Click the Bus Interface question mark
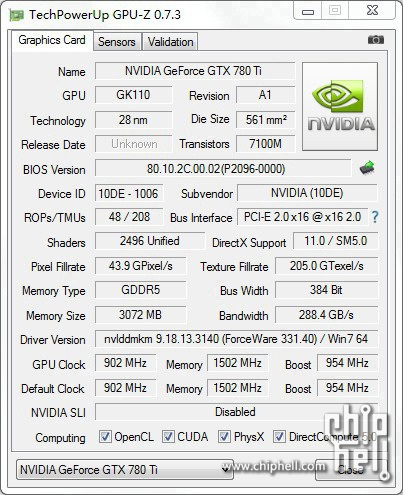 click(x=375, y=217)
